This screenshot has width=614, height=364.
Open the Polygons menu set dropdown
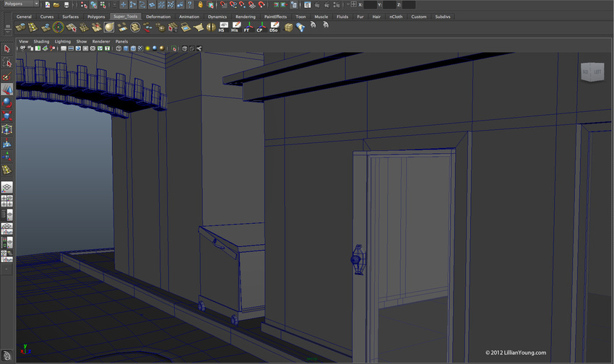(x=20, y=4)
